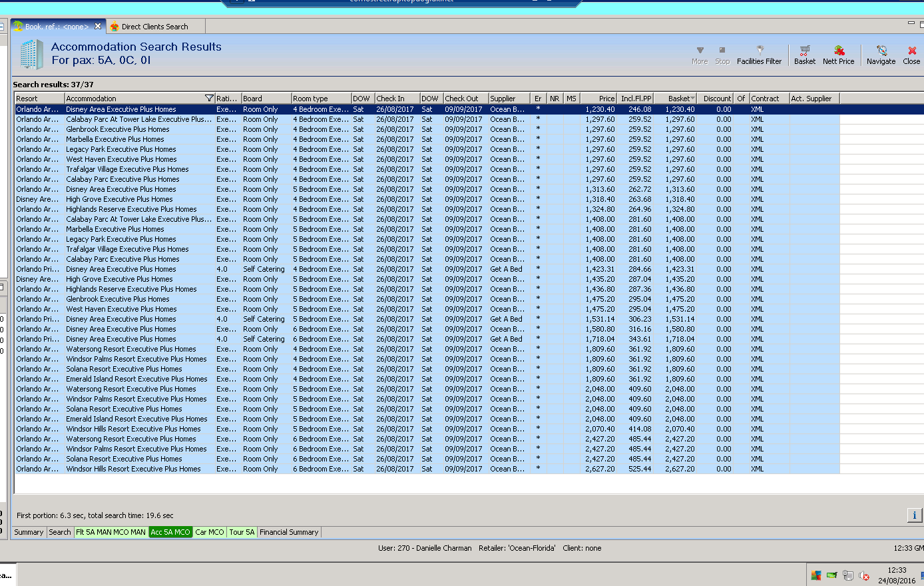Select the High Grove row priced 1,435.20
Image resolution: width=924 pixels, height=586 pixels.
[x=427, y=279]
